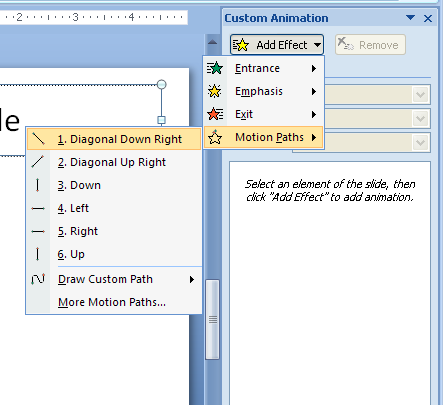
Task: Click the Left motion path icon
Action: [38, 209]
